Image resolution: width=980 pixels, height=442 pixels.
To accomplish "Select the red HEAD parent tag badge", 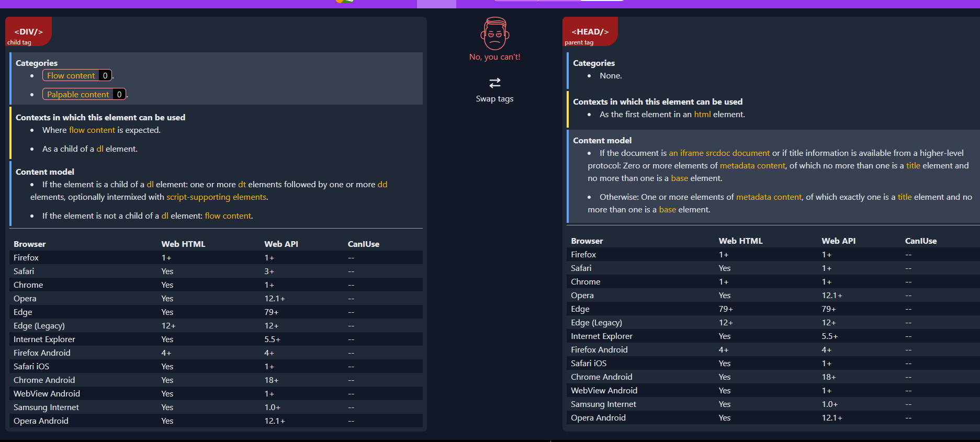I will coord(590,31).
